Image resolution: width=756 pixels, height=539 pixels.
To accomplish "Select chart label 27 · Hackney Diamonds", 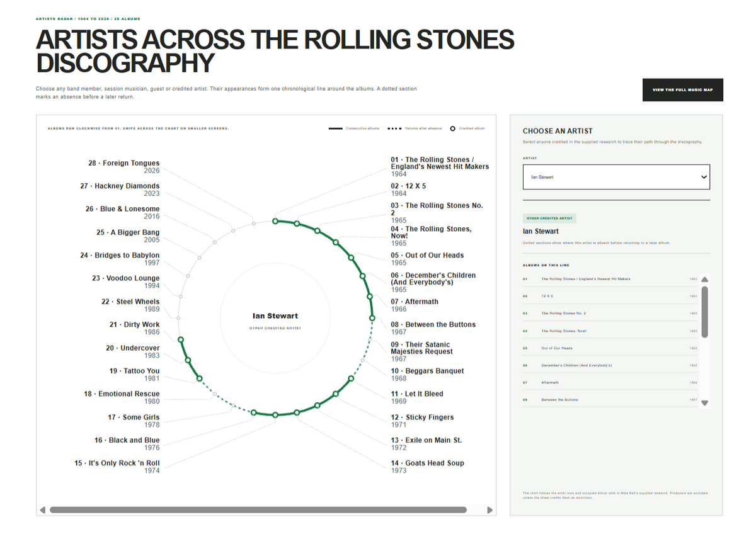I will point(120,190).
